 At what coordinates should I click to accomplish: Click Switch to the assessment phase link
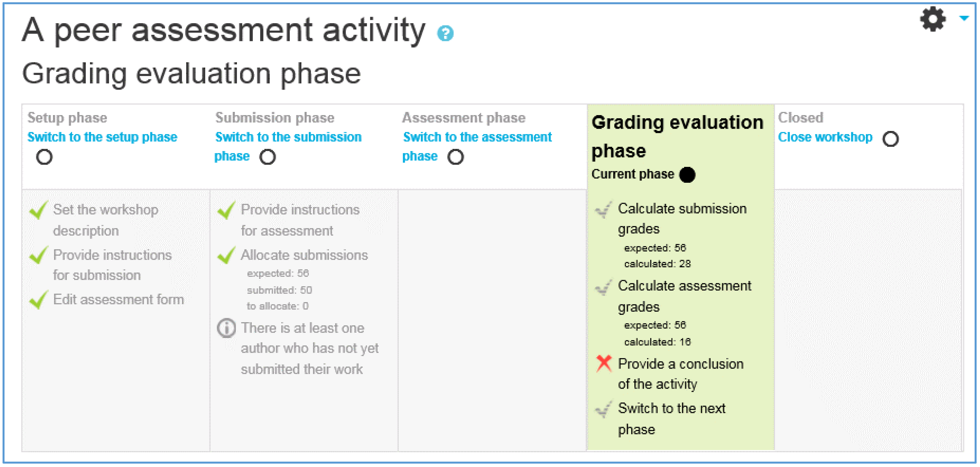477,147
